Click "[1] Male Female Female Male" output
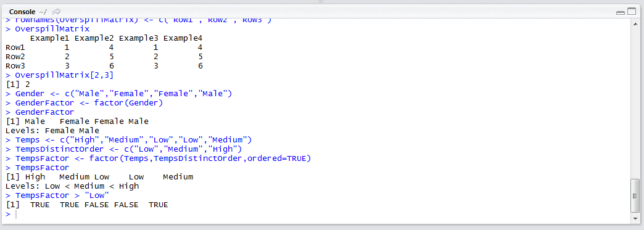The image size is (644, 230). point(77,121)
